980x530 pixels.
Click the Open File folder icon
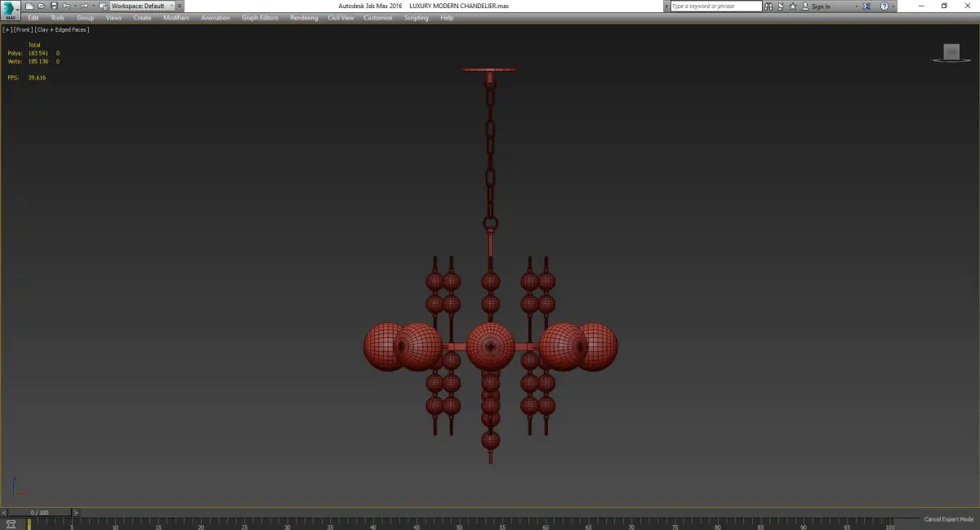(42, 6)
